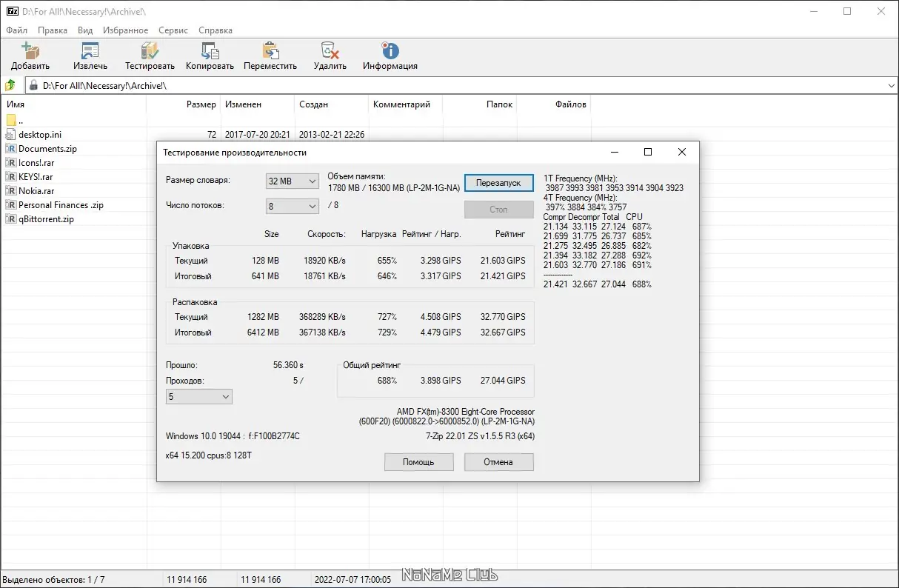Close the benchmark dialog window
899x588 pixels.
click(x=682, y=152)
